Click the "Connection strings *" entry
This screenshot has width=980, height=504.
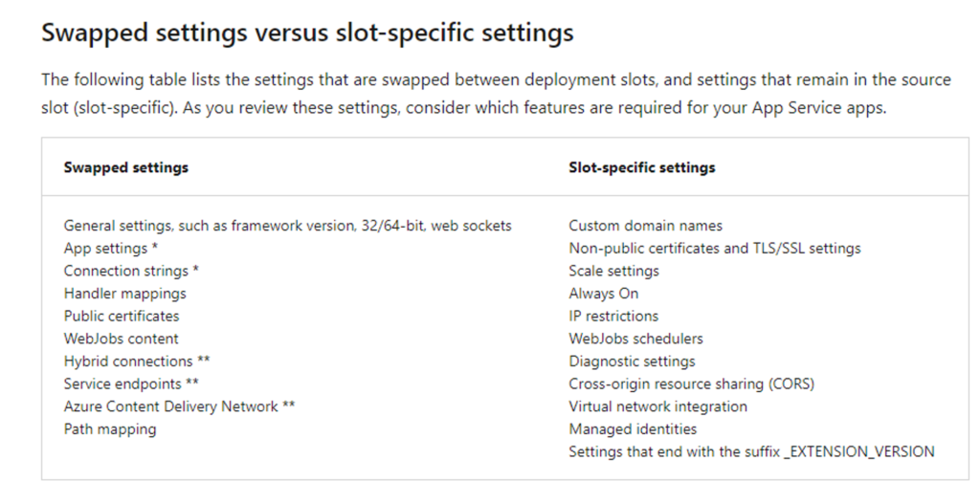(131, 271)
